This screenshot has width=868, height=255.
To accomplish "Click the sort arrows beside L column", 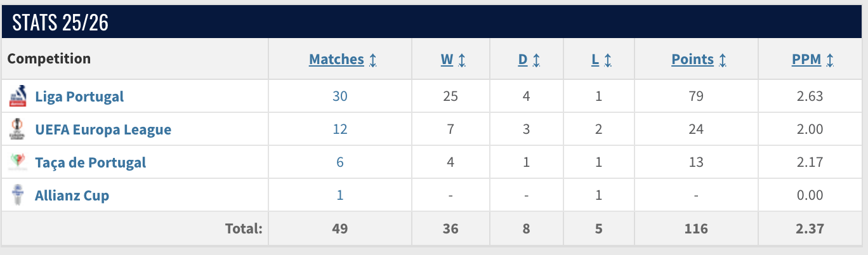I will pos(608,60).
